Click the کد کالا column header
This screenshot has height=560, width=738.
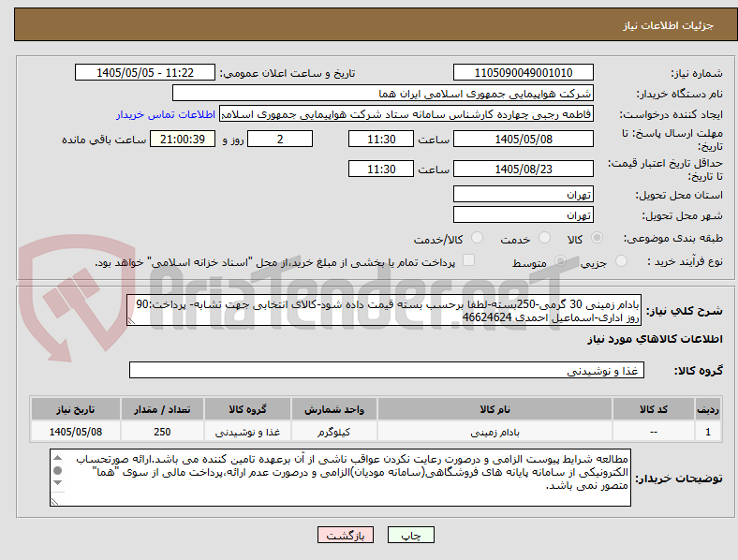(x=654, y=409)
